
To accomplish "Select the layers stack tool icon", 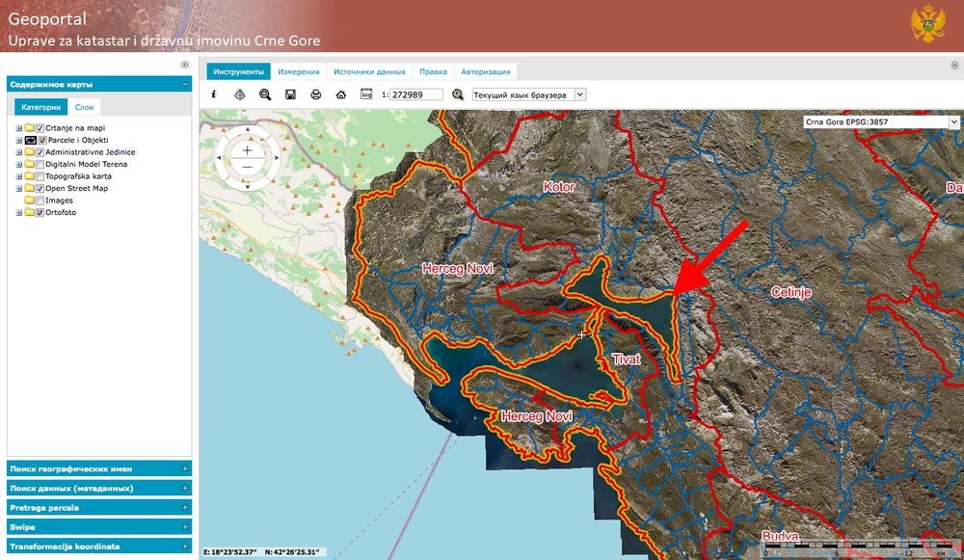I will 240,94.
